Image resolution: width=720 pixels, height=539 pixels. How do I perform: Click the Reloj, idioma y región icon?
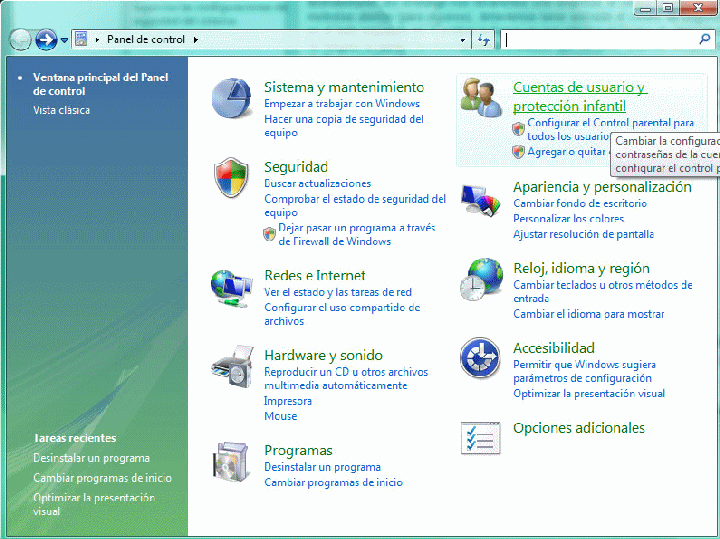481,279
